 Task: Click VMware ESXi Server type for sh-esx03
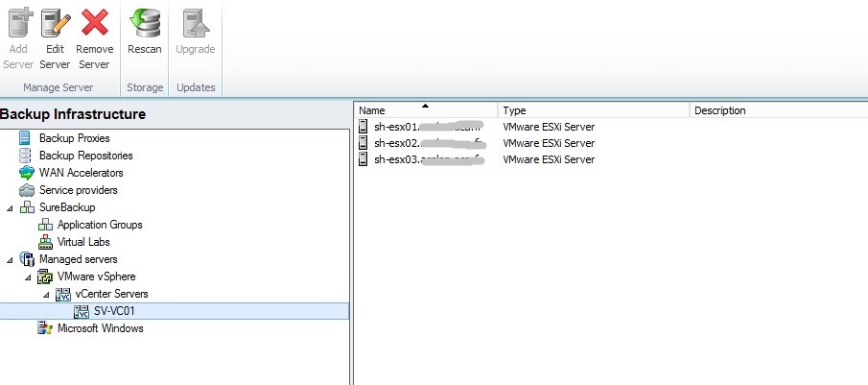coord(549,159)
